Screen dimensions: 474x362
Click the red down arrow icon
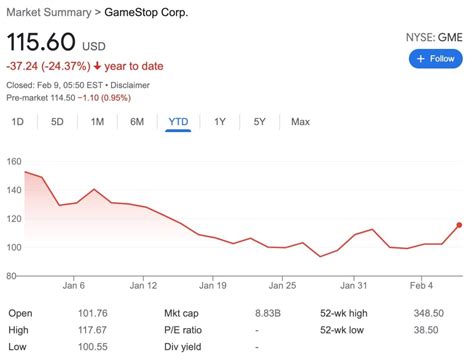coord(97,66)
